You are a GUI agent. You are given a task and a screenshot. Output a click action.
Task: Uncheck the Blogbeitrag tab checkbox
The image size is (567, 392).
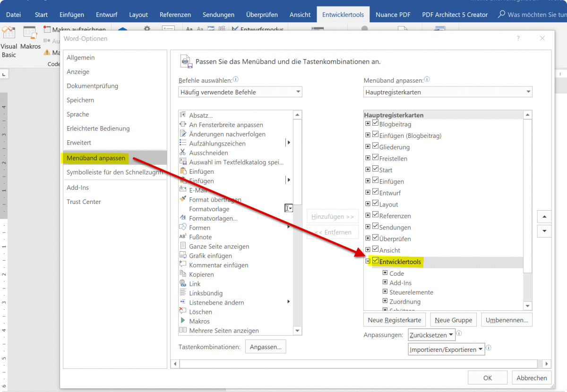coord(375,124)
